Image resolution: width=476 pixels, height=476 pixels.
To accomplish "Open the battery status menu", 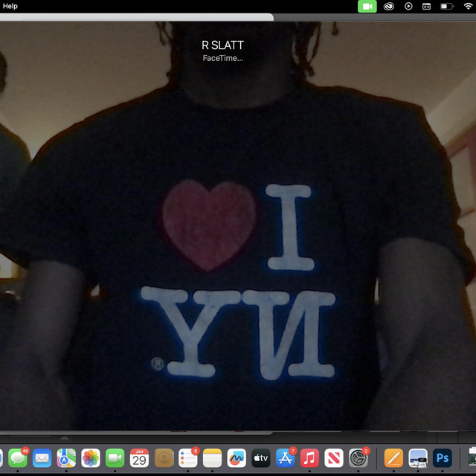I will (x=446, y=6).
